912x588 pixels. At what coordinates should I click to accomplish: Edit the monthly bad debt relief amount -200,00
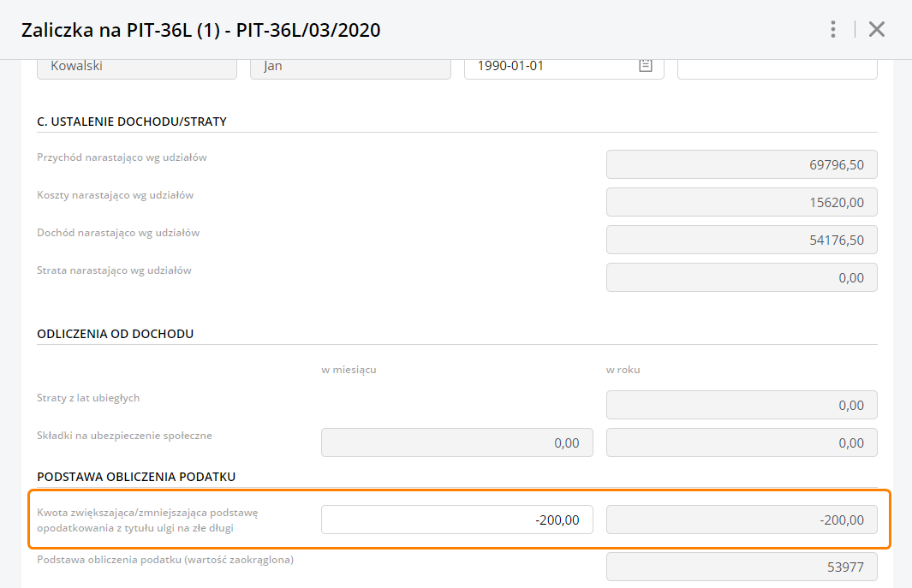456,520
